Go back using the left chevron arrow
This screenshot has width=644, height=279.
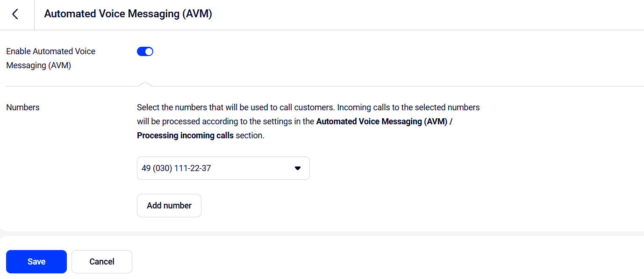[x=15, y=14]
